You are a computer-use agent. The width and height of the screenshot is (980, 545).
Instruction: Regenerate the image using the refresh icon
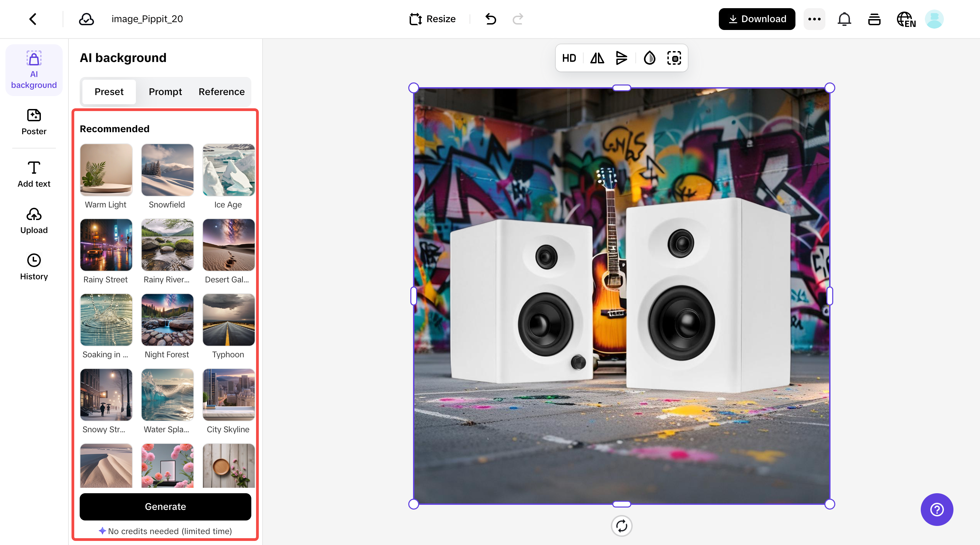[622, 526]
